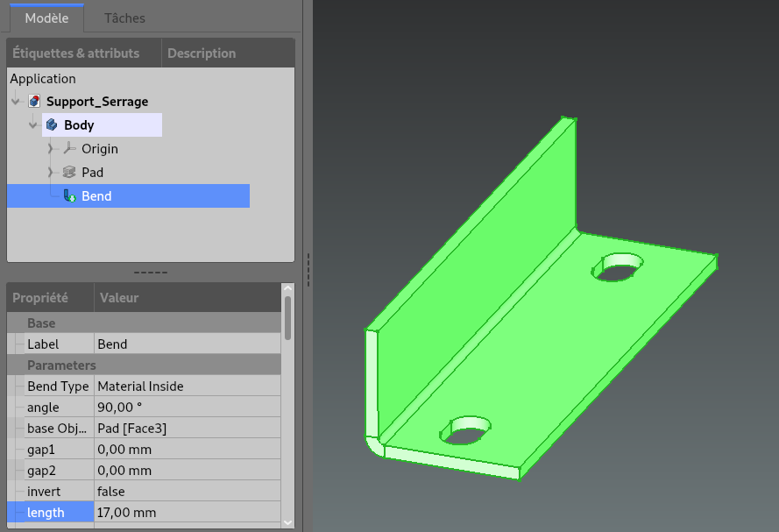Edit the length value 17,00 mm

click(x=188, y=512)
